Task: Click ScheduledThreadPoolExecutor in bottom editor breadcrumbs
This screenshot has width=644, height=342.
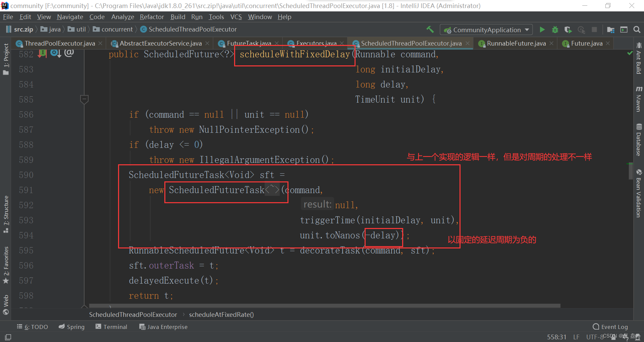Action: [x=133, y=315]
